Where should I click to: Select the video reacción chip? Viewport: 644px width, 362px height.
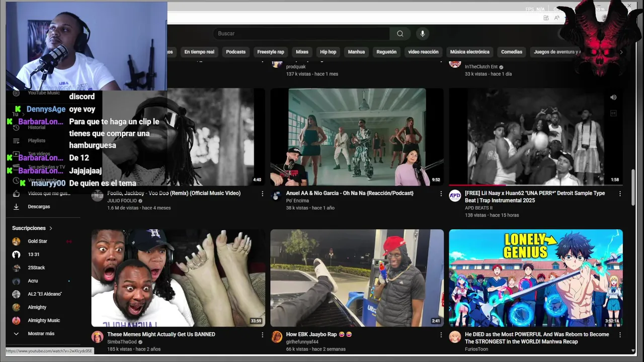(423, 52)
